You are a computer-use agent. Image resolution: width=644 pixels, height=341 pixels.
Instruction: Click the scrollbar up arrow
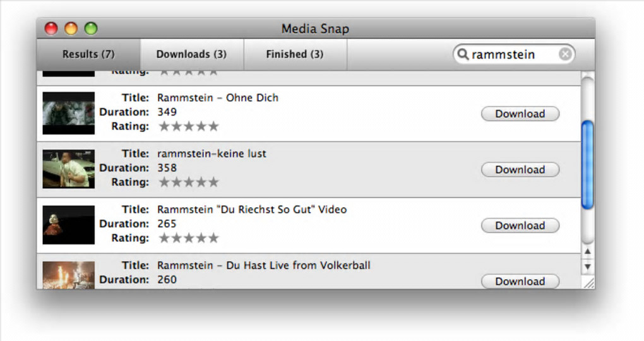[588, 253]
